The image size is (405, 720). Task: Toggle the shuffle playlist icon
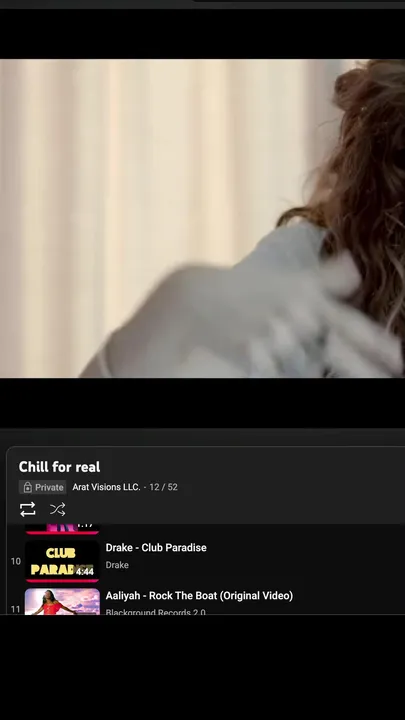click(x=57, y=509)
